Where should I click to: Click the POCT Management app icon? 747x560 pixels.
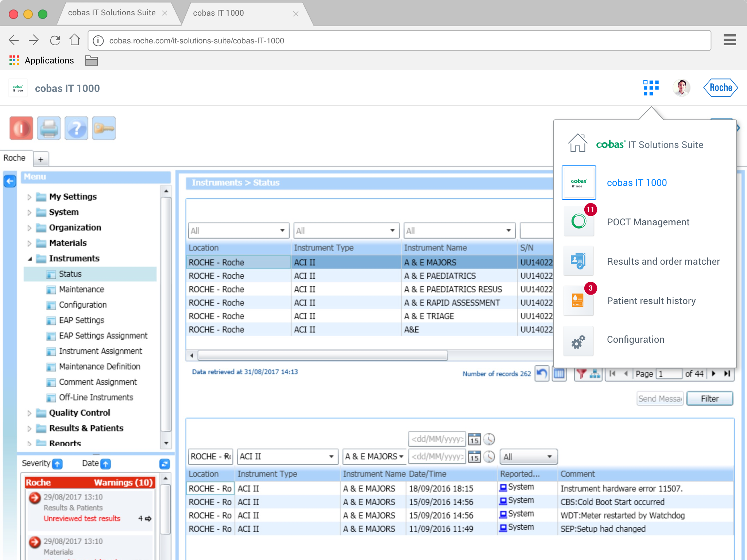pyautogui.click(x=578, y=221)
